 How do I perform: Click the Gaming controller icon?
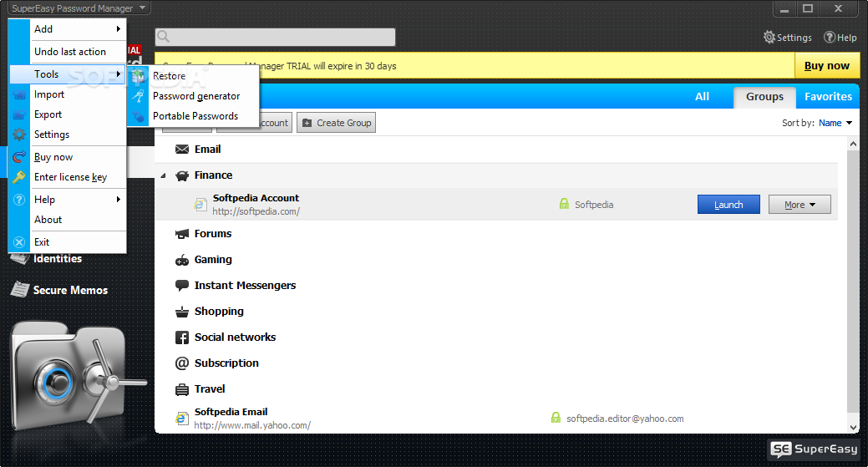click(x=182, y=260)
